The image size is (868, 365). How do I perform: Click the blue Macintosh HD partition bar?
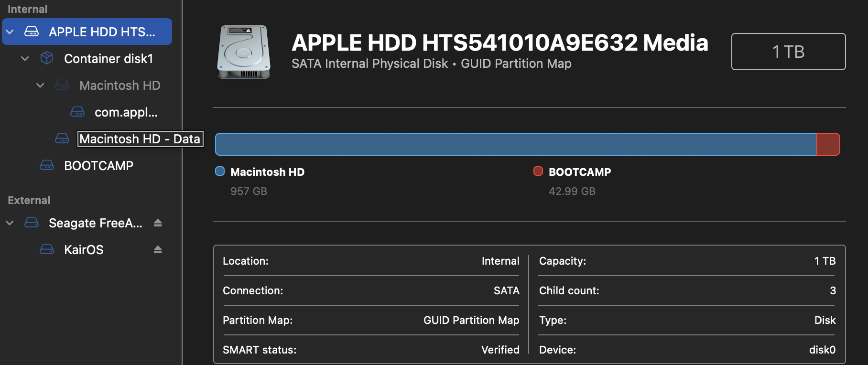click(515, 144)
